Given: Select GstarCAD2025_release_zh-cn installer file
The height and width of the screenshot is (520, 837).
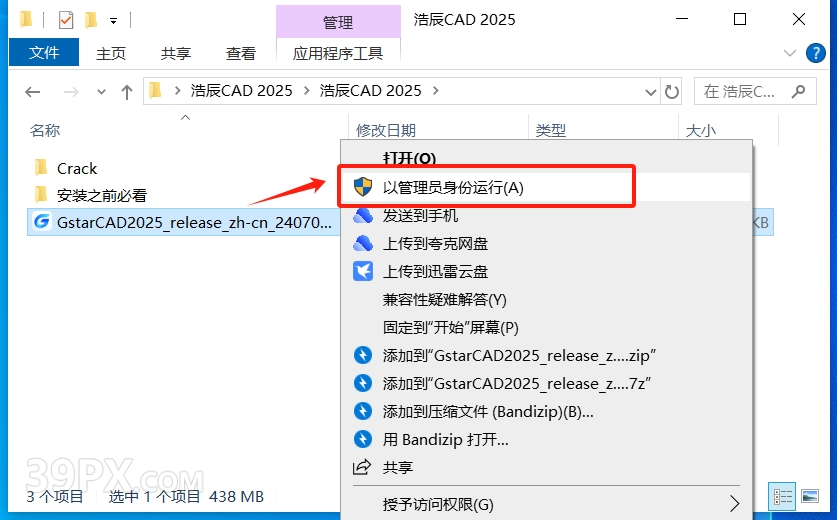Looking at the screenshot, I should (x=194, y=222).
